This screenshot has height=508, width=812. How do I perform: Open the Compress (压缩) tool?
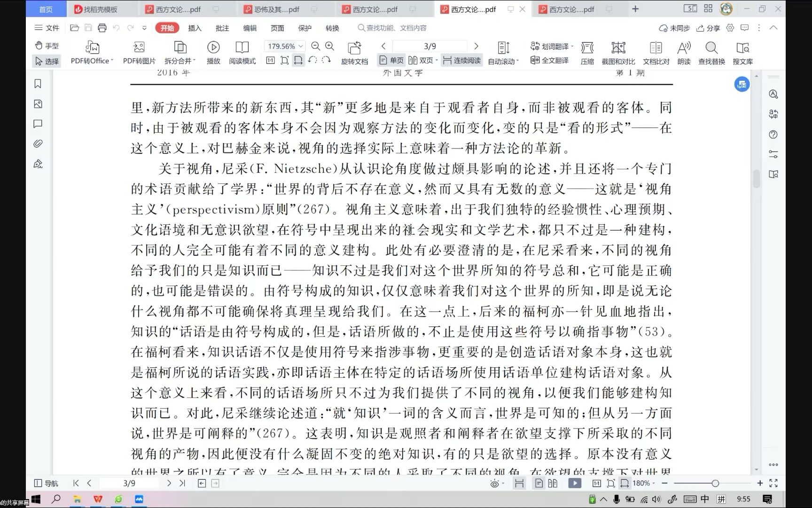point(587,53)
